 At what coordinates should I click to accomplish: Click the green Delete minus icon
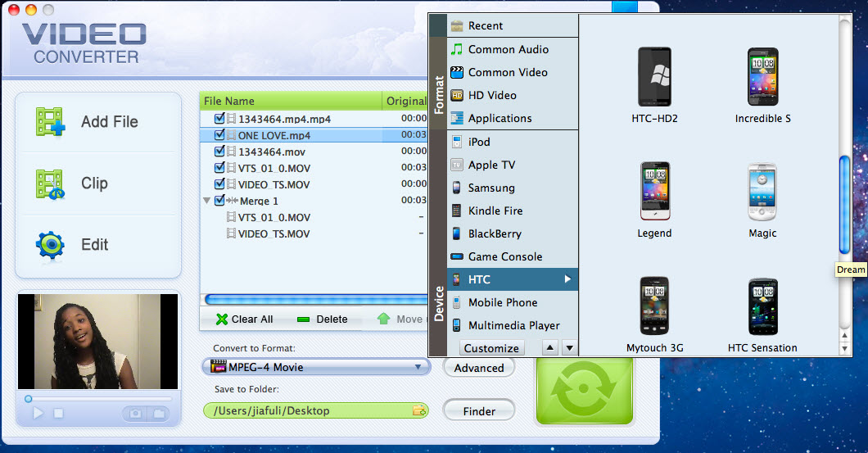pyautogui.click(x=303, y=319)
